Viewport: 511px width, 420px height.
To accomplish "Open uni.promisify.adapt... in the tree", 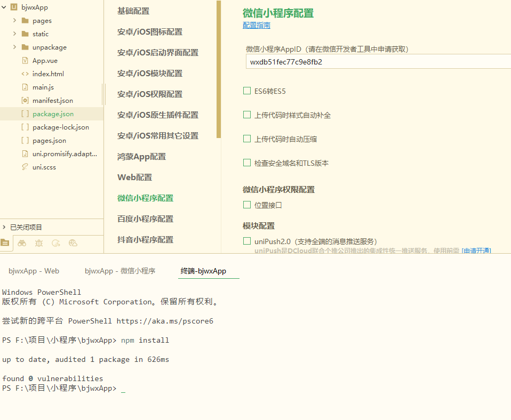I will [x=65, y=154].
